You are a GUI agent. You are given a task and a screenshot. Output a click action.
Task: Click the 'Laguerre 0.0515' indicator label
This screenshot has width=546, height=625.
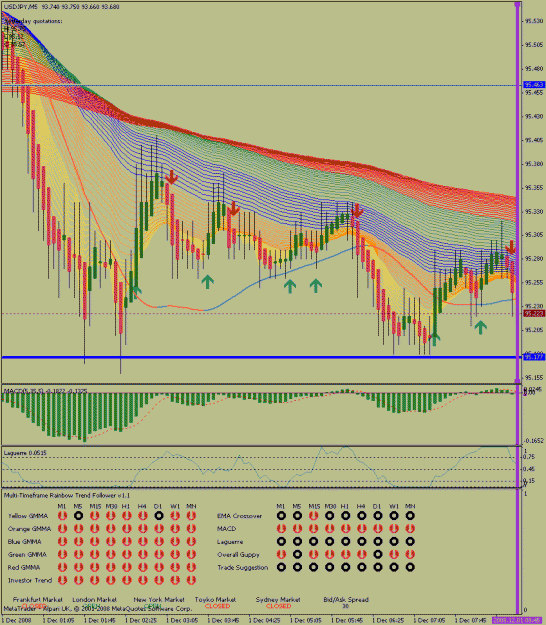click(x=25, y=453)
